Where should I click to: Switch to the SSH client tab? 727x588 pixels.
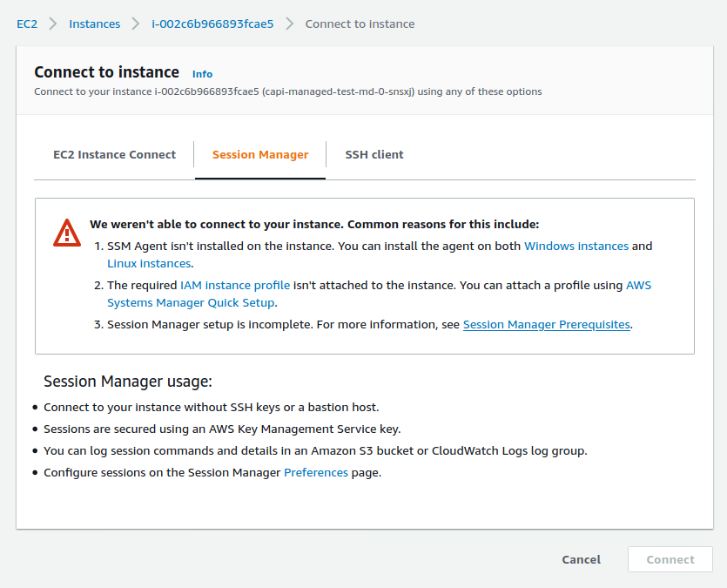pyautogui.click(x=374, y=155)
